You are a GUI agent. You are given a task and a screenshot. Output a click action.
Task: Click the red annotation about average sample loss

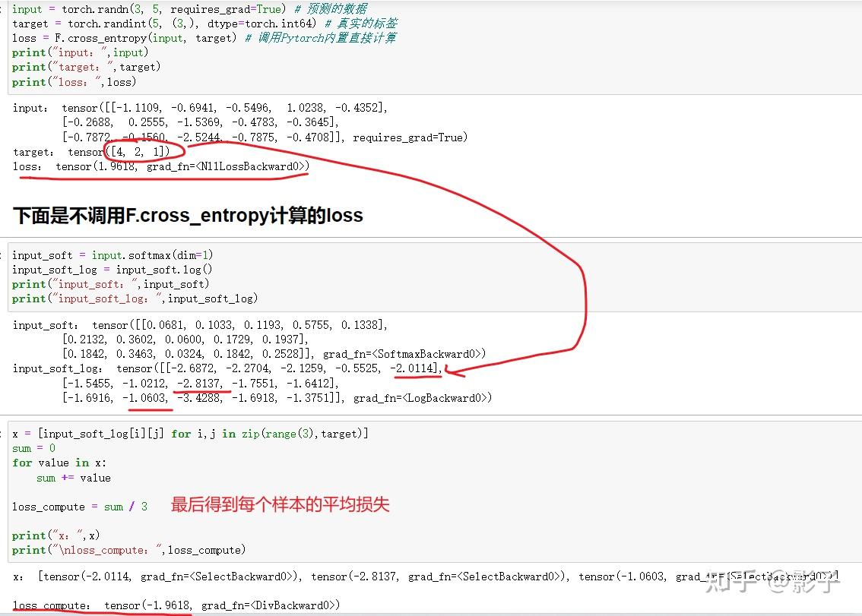coord(280,505)
